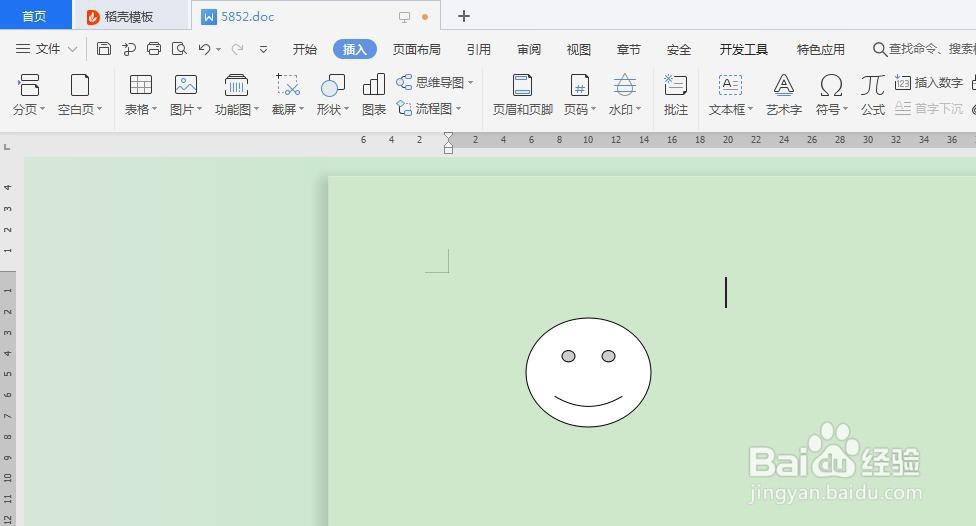Expand the quick access toolbar customize arrow
The height and width of the screenshot is (526, 976).
click(x=263, y=49)
